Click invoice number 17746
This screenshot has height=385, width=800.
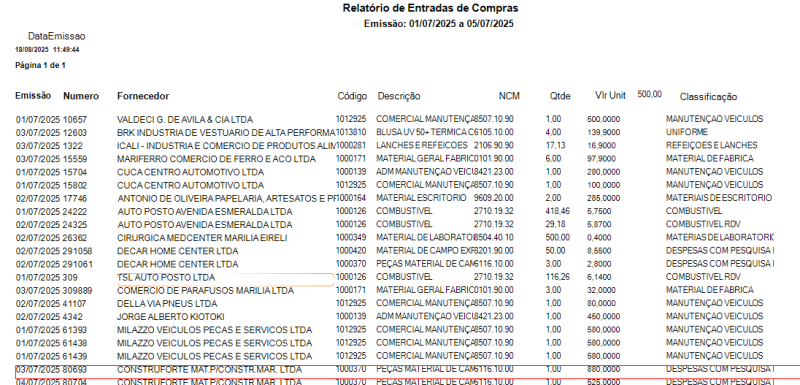(75, 198)
